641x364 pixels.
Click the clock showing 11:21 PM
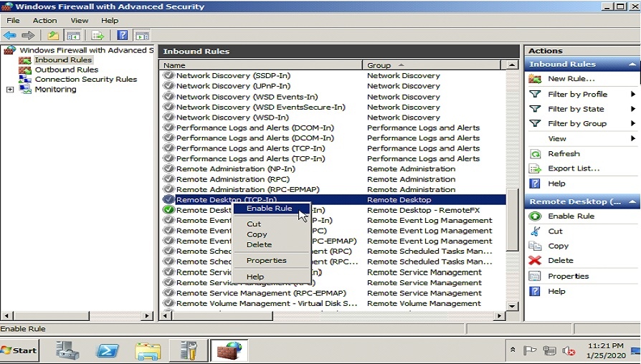tap(605, 346)
